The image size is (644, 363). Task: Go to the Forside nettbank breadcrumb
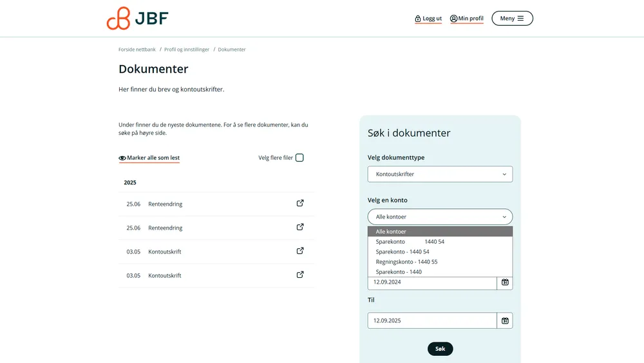pos(137,50)
